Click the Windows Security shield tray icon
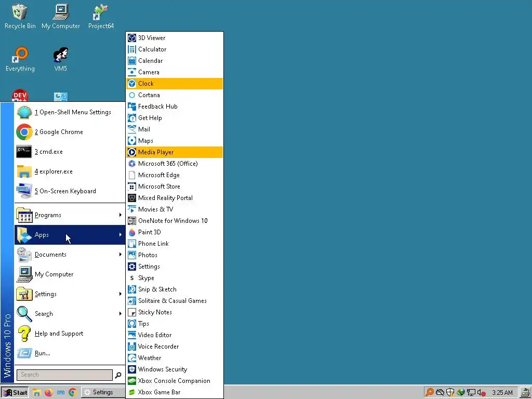The height and width of the screenshot is (399, 532). (x=450, y=393)
